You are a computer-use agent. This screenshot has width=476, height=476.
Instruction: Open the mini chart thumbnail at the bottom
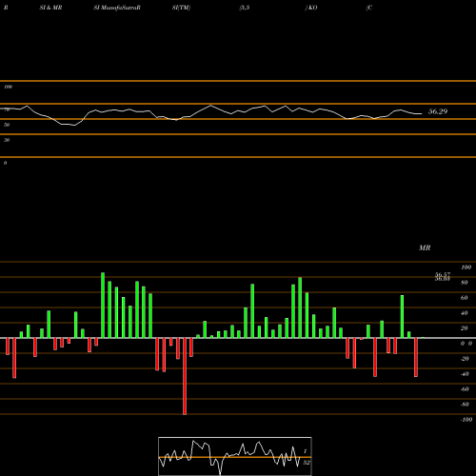[x=235, y=456]
